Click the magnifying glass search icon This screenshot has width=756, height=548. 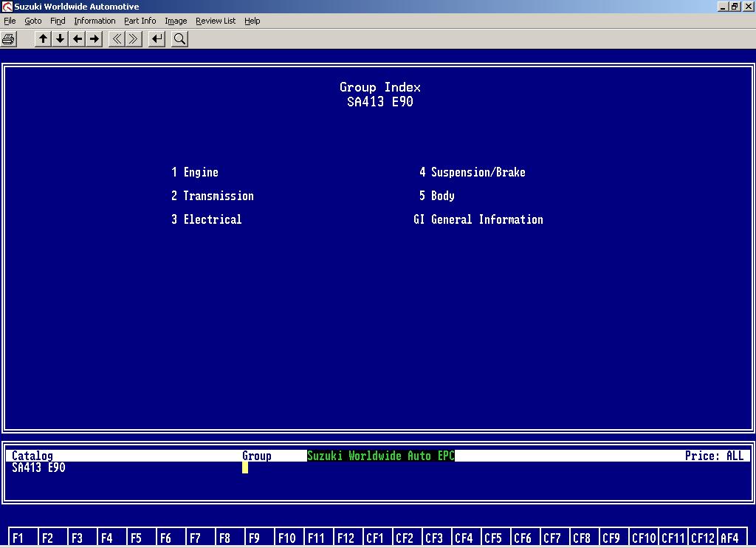[179, 39]
